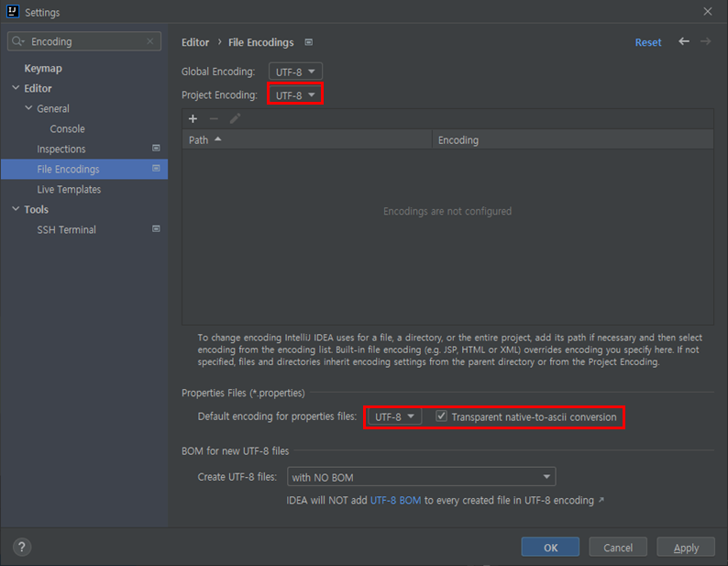
Task: Open the UTF-8 BOM hyperlink
Action: [395, 500]
